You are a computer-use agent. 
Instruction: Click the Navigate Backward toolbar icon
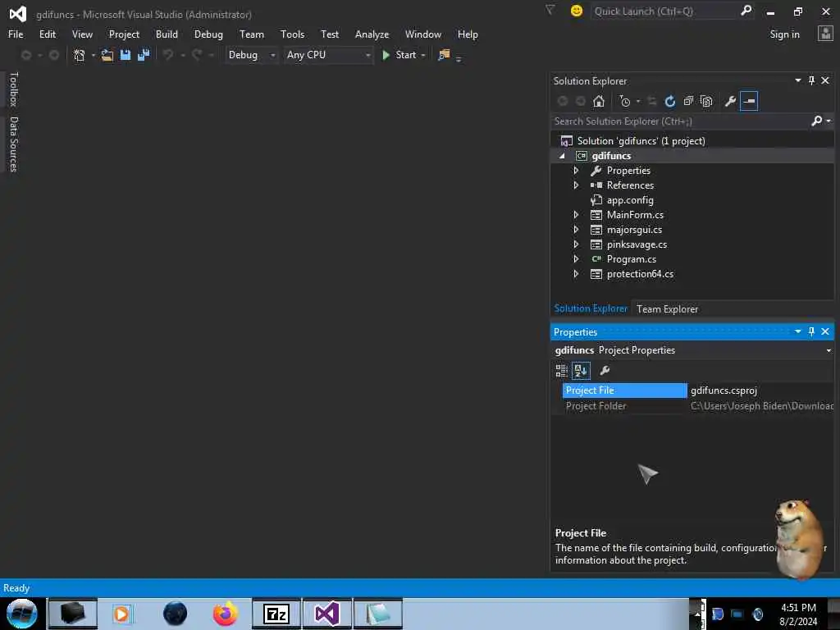(25, 55)
